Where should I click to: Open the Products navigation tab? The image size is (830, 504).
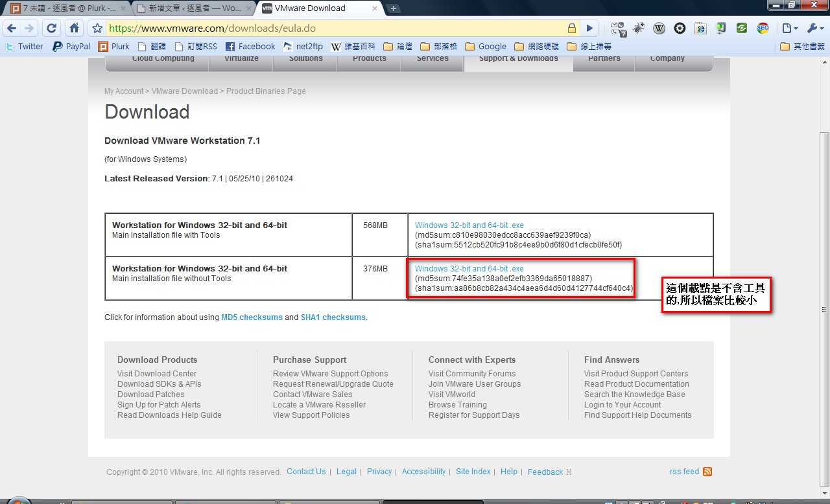370,60
